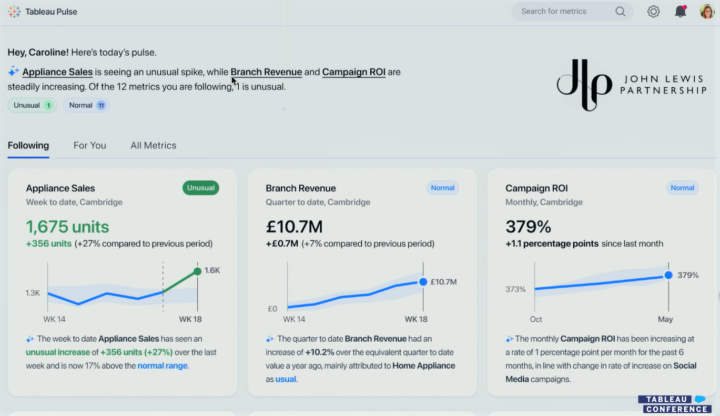Click the 'unusual increase' green text
This screenshot has width=720, height=416.
pyautogui.click(x=58, y=353)
